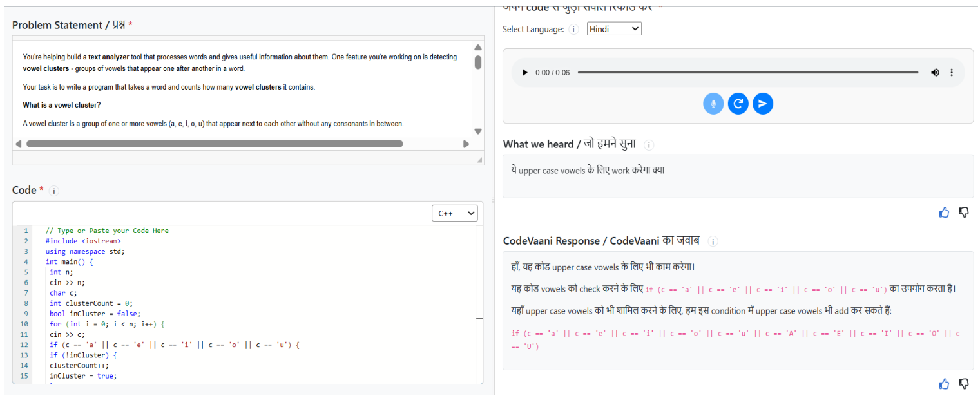This screenshot has height=416, width=980.
Task: Click info icon next to Code label
Action: click(54, 191)
